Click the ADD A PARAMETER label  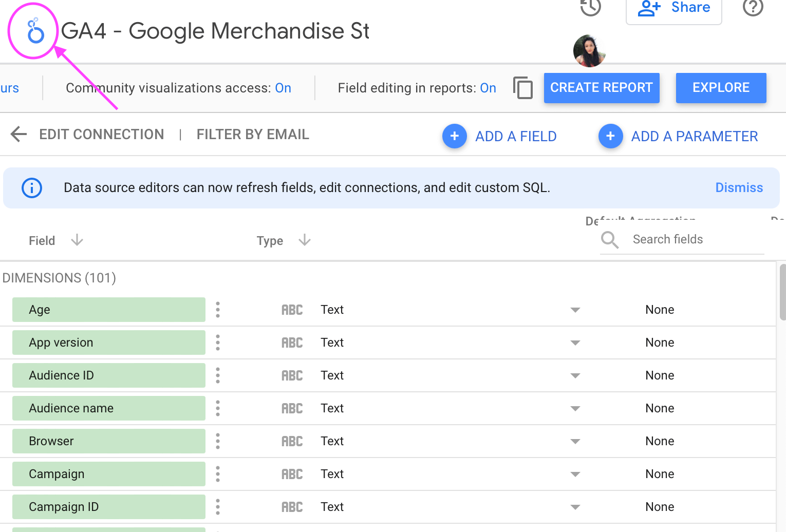(x=695, y=137)
